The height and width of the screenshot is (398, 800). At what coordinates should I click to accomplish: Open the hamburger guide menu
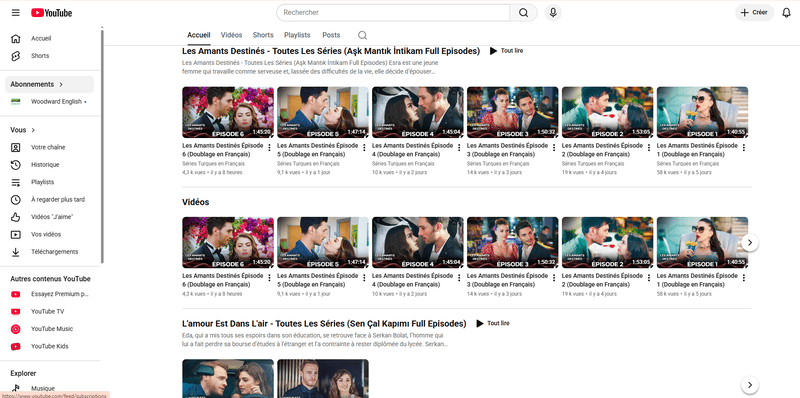coord(16,13)
